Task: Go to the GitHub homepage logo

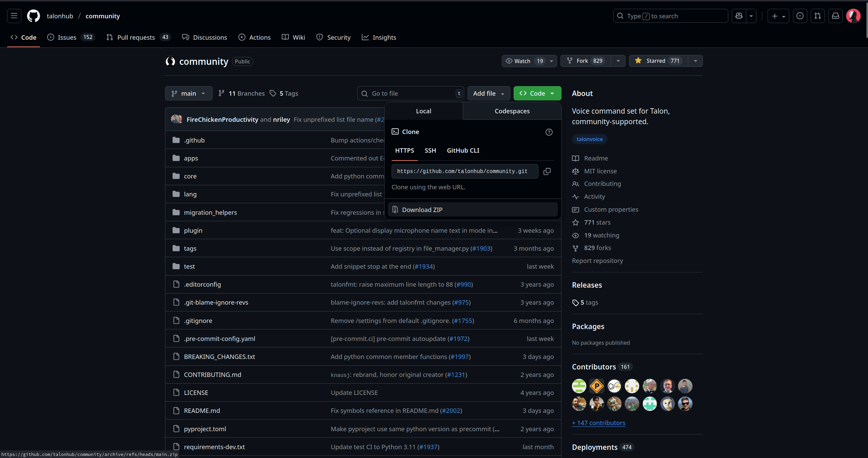Action: (x=33, y=16)
